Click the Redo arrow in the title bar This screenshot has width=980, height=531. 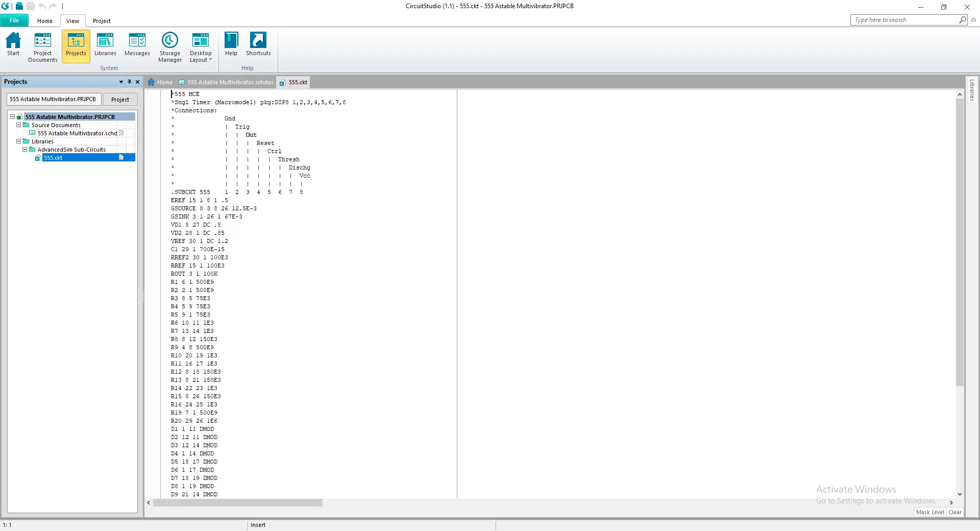[x=53, y=6]
